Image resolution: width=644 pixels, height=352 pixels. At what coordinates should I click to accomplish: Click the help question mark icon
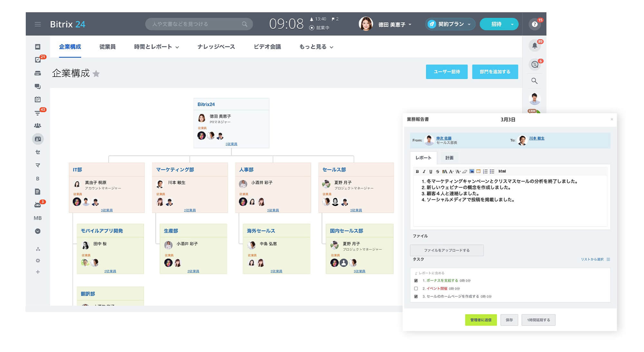point(535,24)
